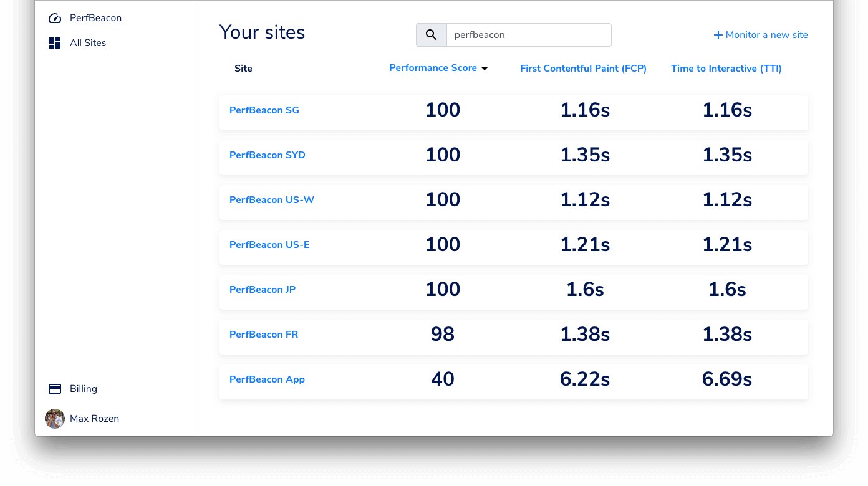Viewport: 868px width, 486px height.
Task: Open the PerfBeacon SYD site
Action: pyautogui.click(x=268, y=155)
